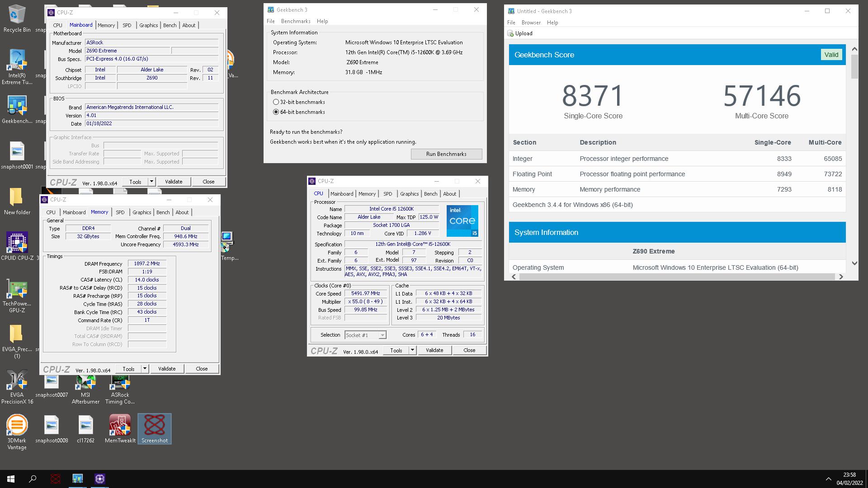868x488 pixels.
Task: Launch MSI Afterburner desktop icon
Action: [85, 389]
